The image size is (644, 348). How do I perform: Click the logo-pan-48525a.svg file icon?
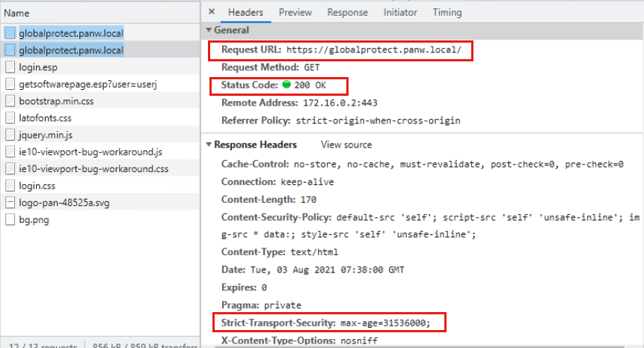[10, 202]
